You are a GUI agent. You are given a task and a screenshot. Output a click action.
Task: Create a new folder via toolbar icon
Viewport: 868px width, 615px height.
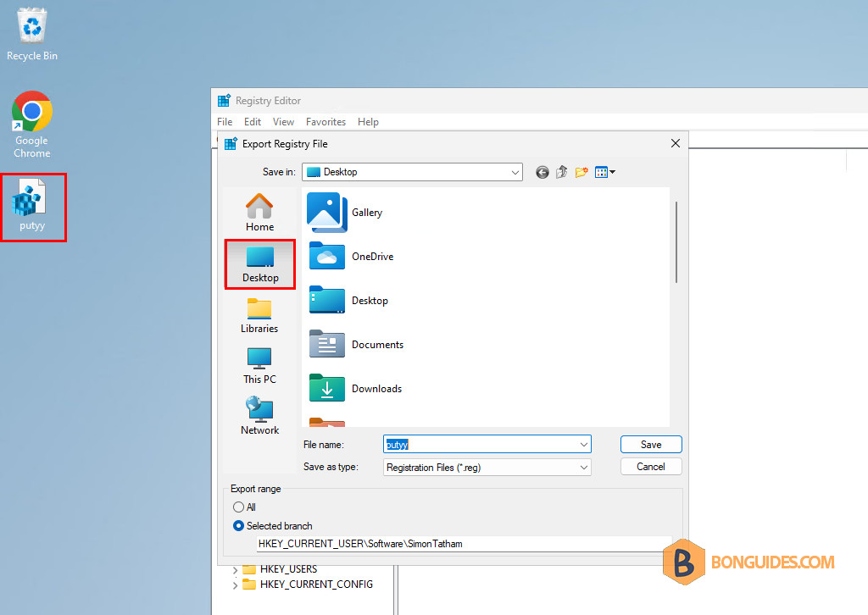(x=581, y=173)
